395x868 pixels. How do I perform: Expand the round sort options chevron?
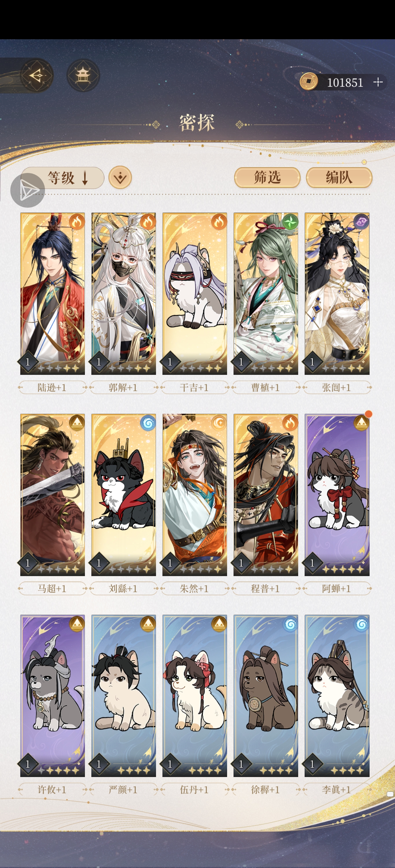click(x=120, y=177)
